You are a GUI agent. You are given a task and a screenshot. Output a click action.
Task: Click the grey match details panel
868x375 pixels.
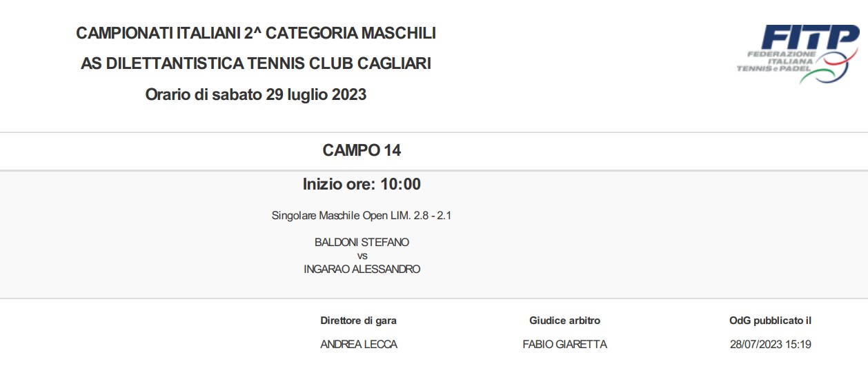click(434, 235)
